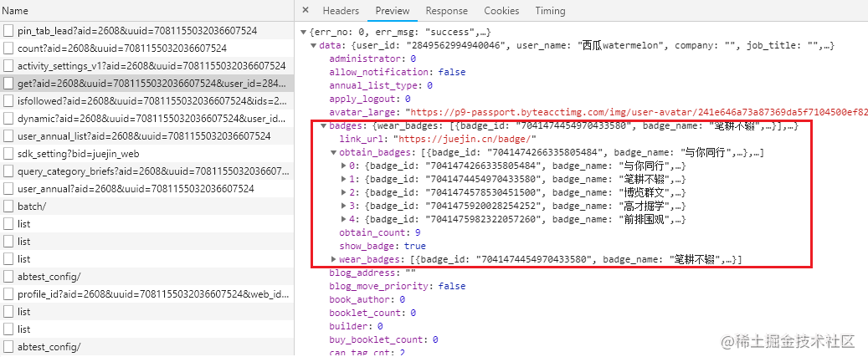Collapse the badges object node
The image size is (868, 362).
(324, 125)
